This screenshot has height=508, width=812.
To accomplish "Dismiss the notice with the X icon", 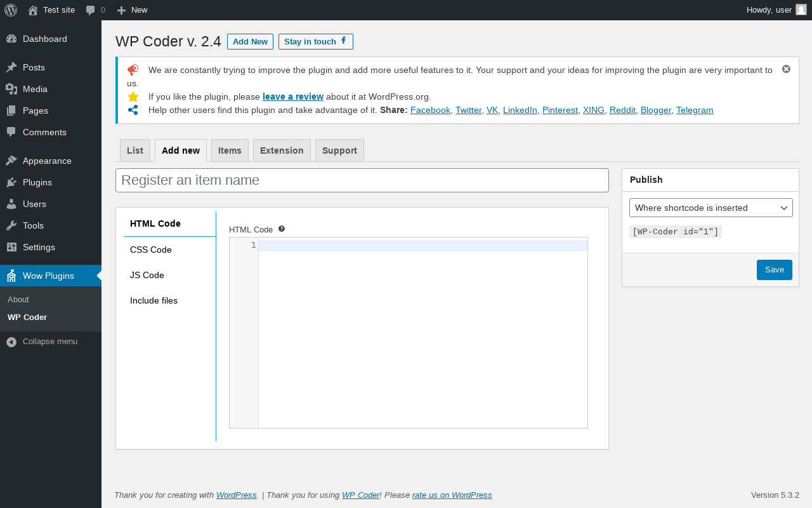I will [786, 69].
